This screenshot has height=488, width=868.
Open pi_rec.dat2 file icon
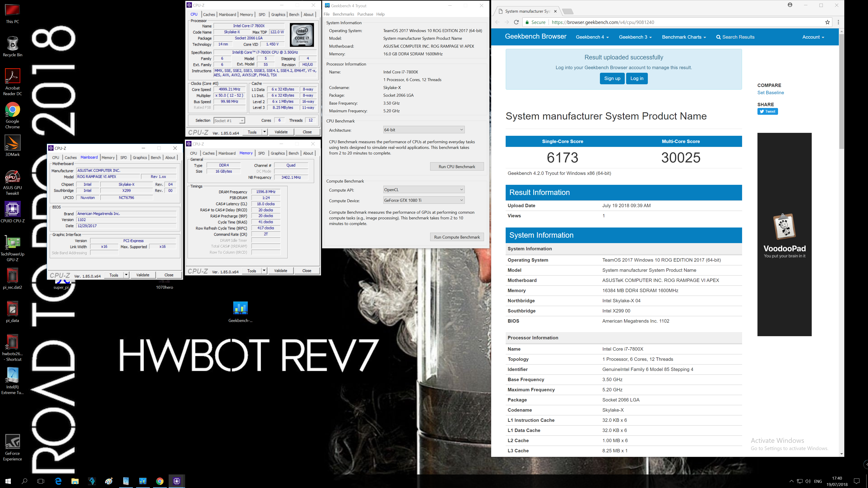(x=12, y=279)
